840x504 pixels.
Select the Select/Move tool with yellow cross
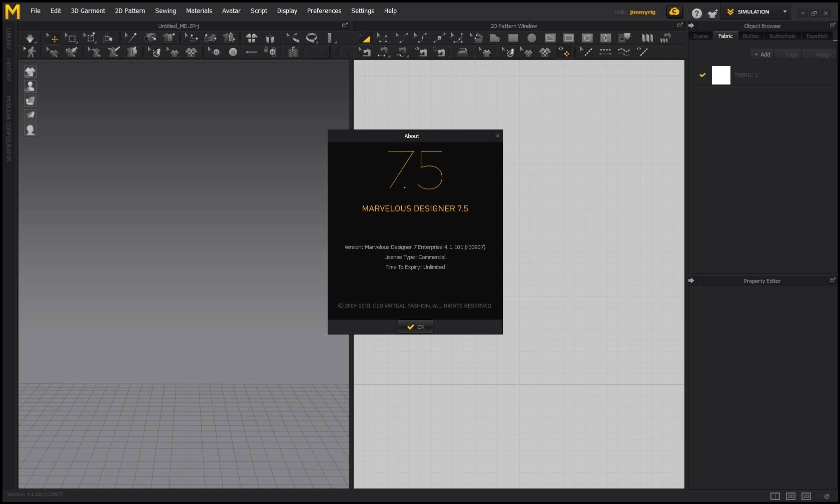pyautogui.click(x=52, y=38)
